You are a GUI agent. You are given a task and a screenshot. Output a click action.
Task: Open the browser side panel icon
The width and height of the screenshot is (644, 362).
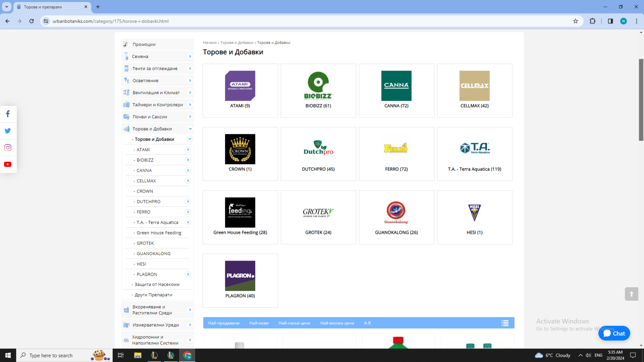610,21
